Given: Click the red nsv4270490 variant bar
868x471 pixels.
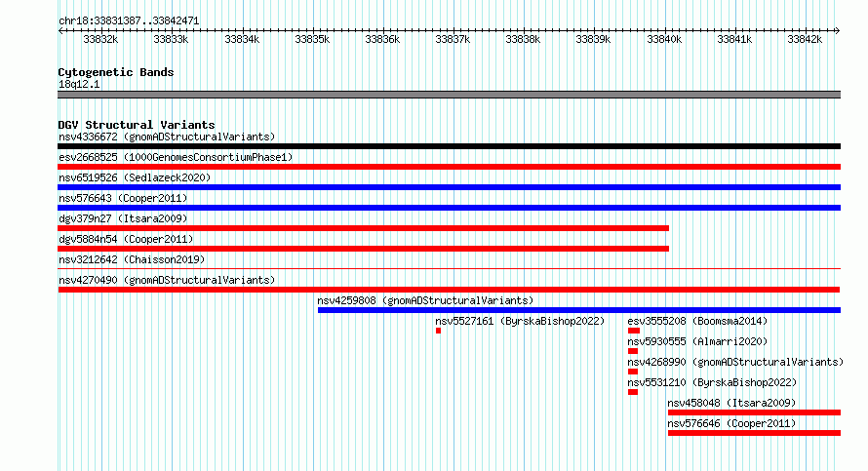Looking at the screenshot, I should 449,290.
